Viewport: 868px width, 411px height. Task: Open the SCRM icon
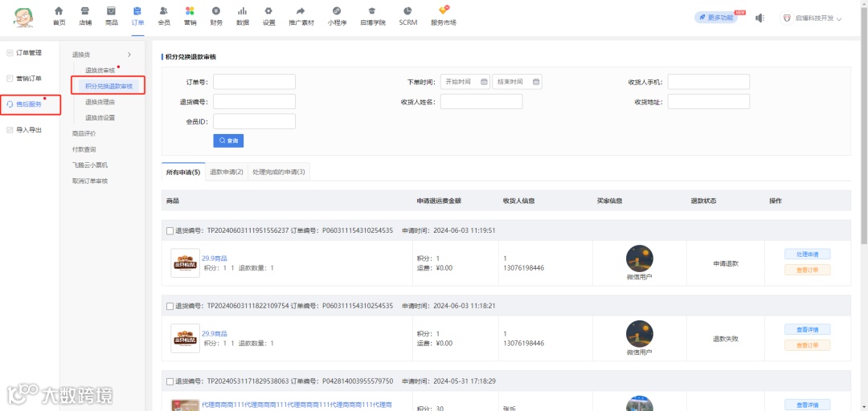[x=408, y=11]
